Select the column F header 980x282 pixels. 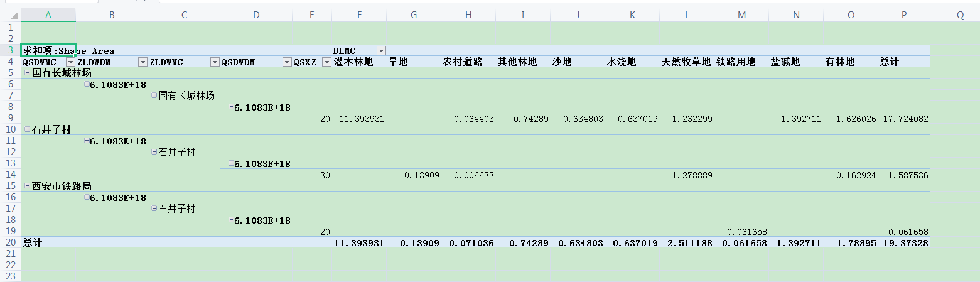click(358, 15)
